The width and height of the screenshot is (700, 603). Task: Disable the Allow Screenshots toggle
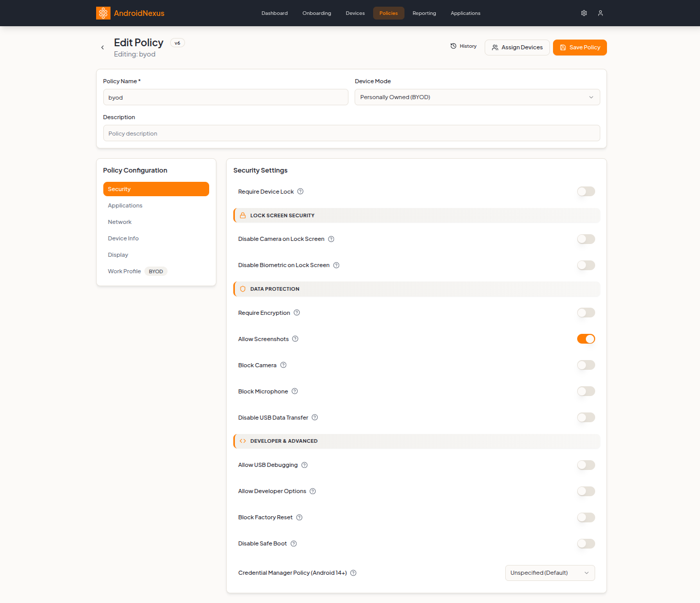tap(586, 338)
